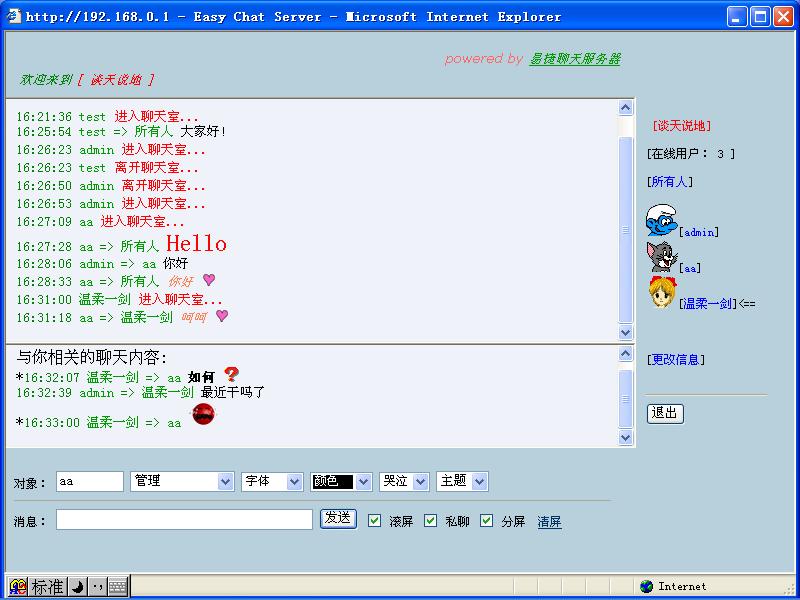Open the 颜色 color dropdown
800x600 pixels.
coord(341,481)
